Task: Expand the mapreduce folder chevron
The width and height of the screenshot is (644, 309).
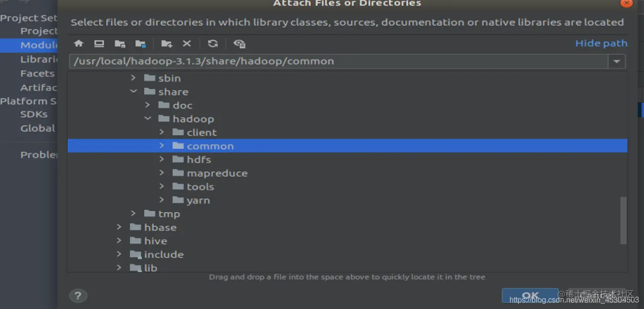Action: tap(162, 173)
